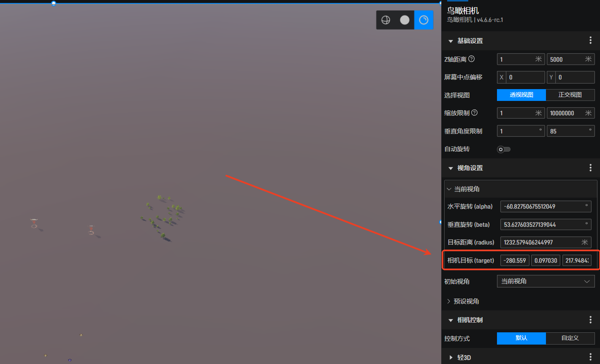Select 透视视图 view mode
Viewport: 600px width, 364px height.
[521, 95]
